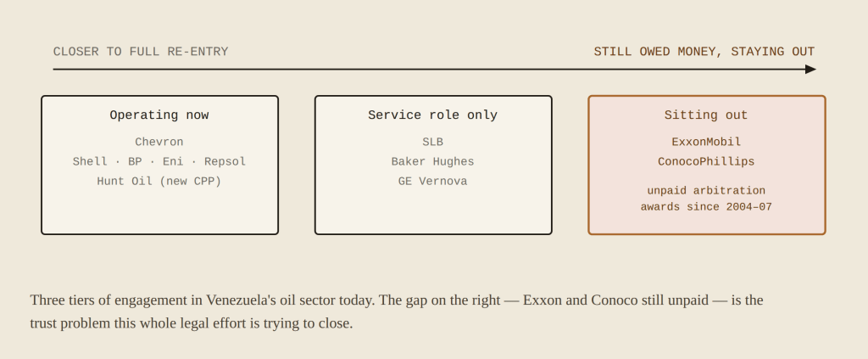This screenshot has height=359, width=868.
Task: Click the 'unpaid arbitration awards' note
Action: click(x=706, y=199)
